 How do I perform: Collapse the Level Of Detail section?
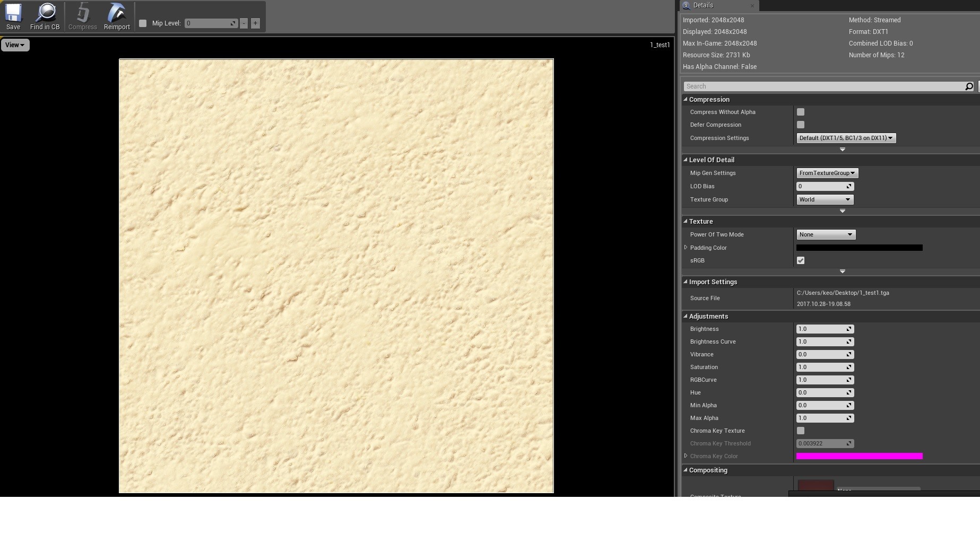pos(686,160)
